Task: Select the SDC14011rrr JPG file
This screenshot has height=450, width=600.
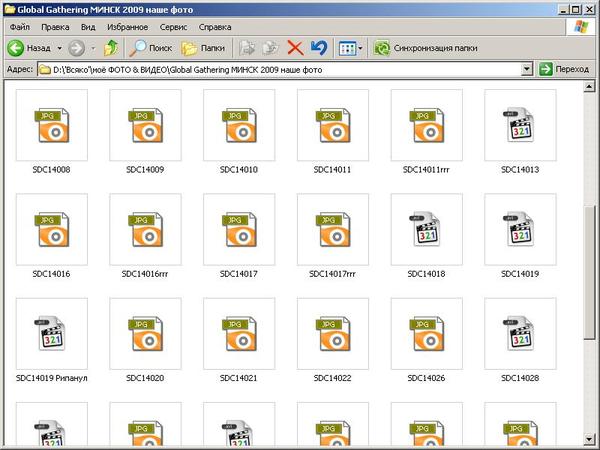Action: tap(426, 132)
